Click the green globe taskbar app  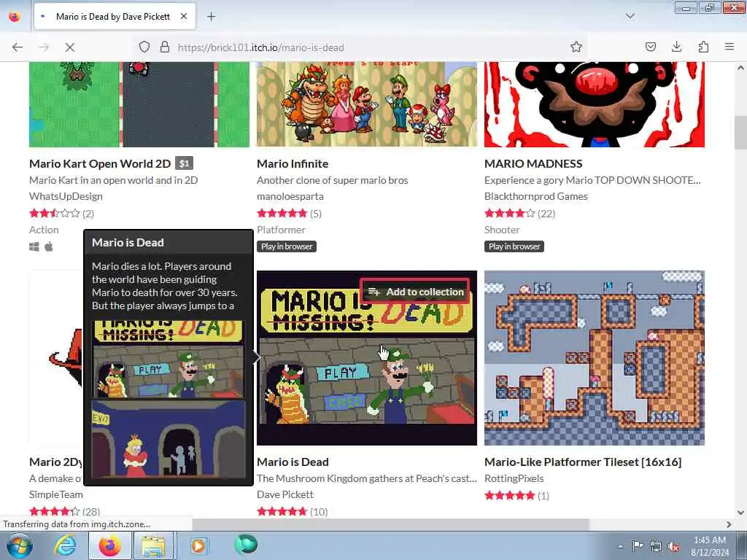[x=246, y=545]
